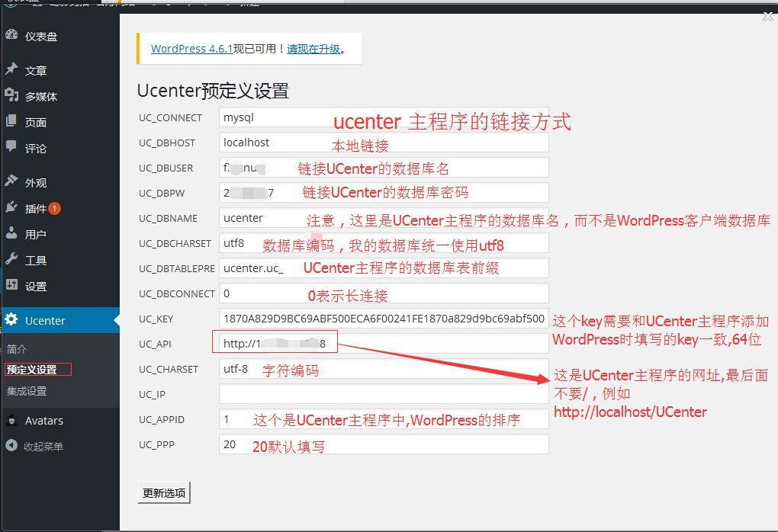Focus the UC_DBUSER input field

point(384,168)
